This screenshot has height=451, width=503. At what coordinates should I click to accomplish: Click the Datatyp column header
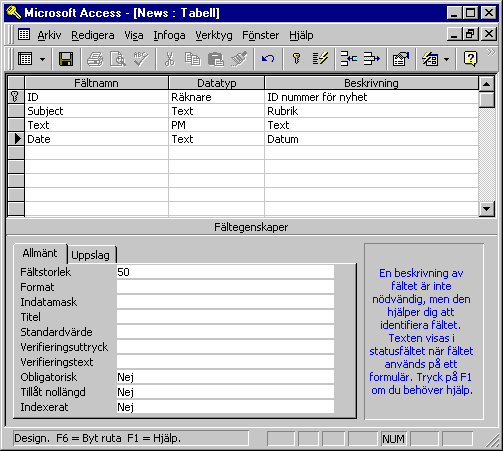217,83
